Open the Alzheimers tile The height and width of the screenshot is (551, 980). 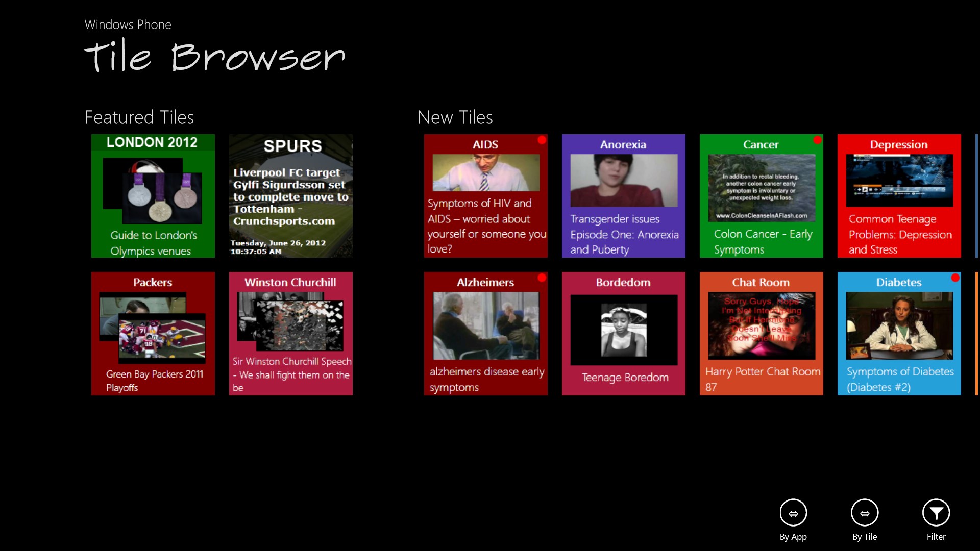tap(485, 333)
